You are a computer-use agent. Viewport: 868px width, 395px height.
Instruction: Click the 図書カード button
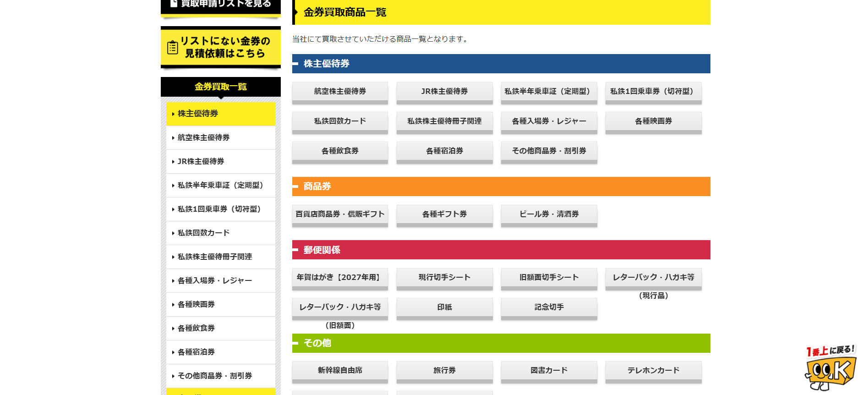(549, 372)
